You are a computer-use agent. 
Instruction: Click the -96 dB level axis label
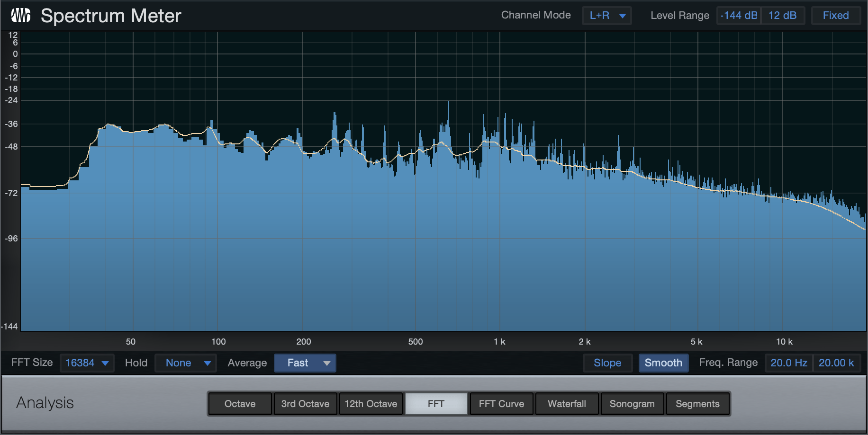coord(11,239)
